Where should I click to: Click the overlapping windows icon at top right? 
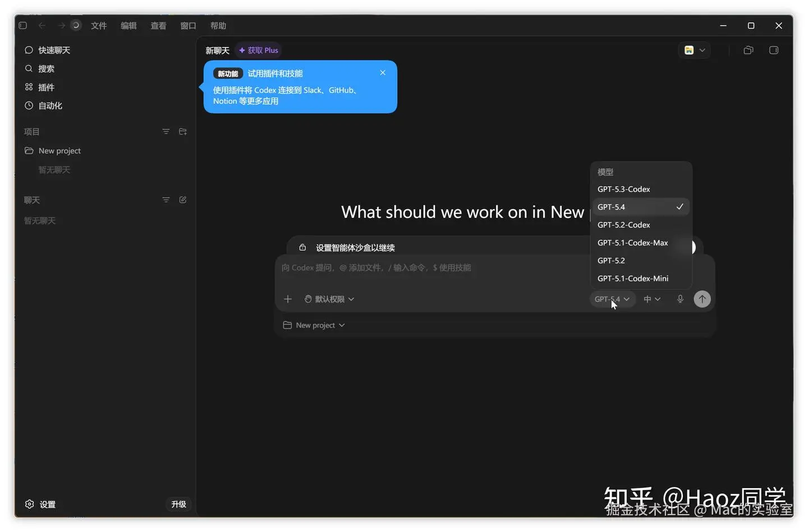click(749, 51)
